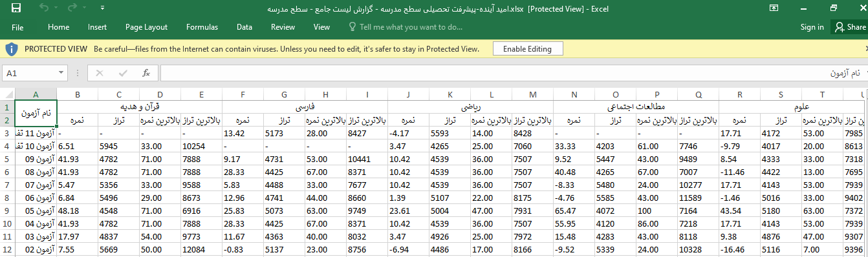Open the Ribbon Display Options icon
Screen dimensions: 868x257
click(774, 8)
